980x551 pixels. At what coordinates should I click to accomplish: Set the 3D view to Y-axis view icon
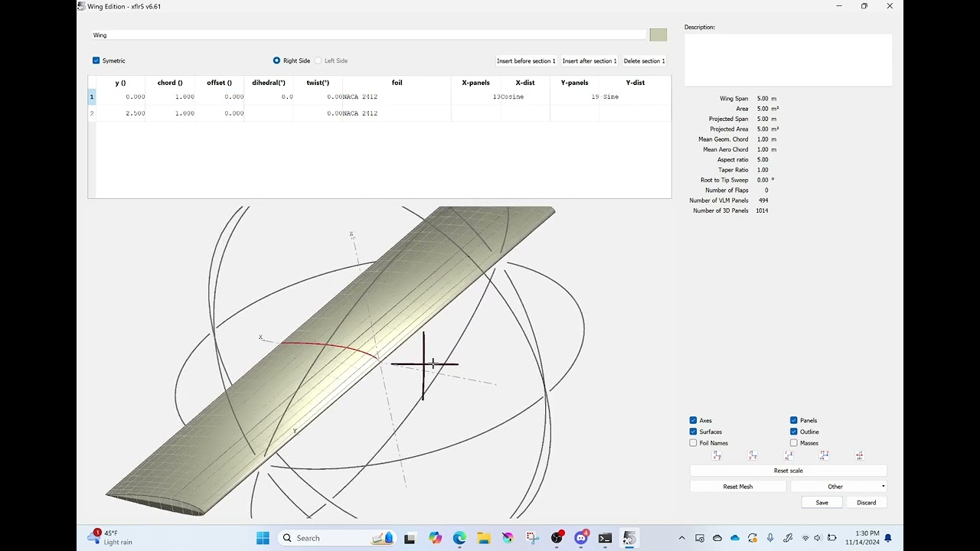(753, 455)
